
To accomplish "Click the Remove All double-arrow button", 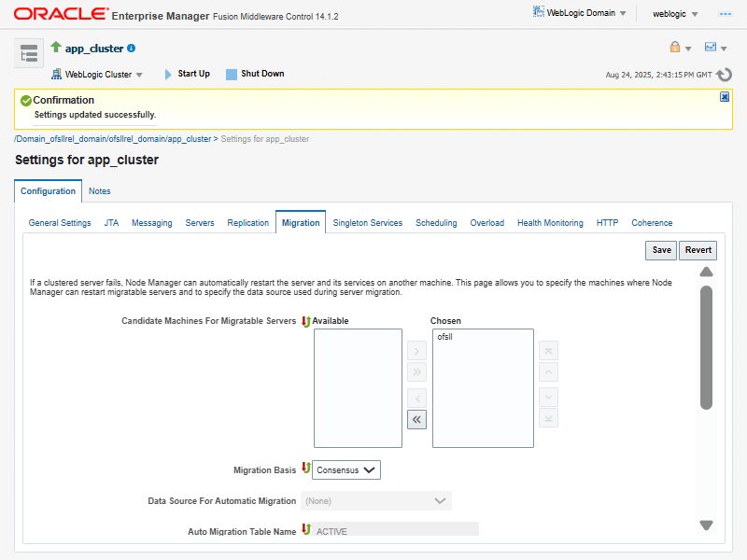I will point(416,420).
